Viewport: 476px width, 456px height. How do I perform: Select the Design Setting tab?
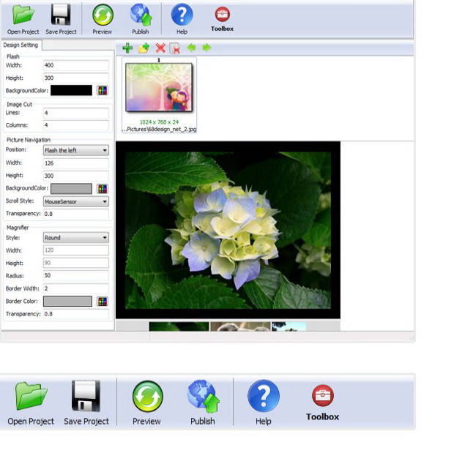pos(21,45)
